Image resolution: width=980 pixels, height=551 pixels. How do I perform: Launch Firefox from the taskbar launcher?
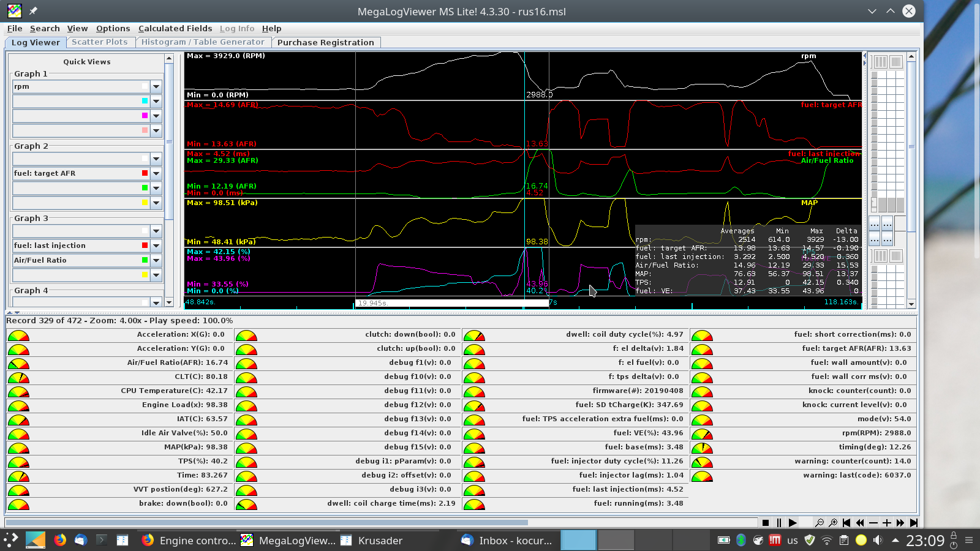pyautogui.click(x=59, y=540)
